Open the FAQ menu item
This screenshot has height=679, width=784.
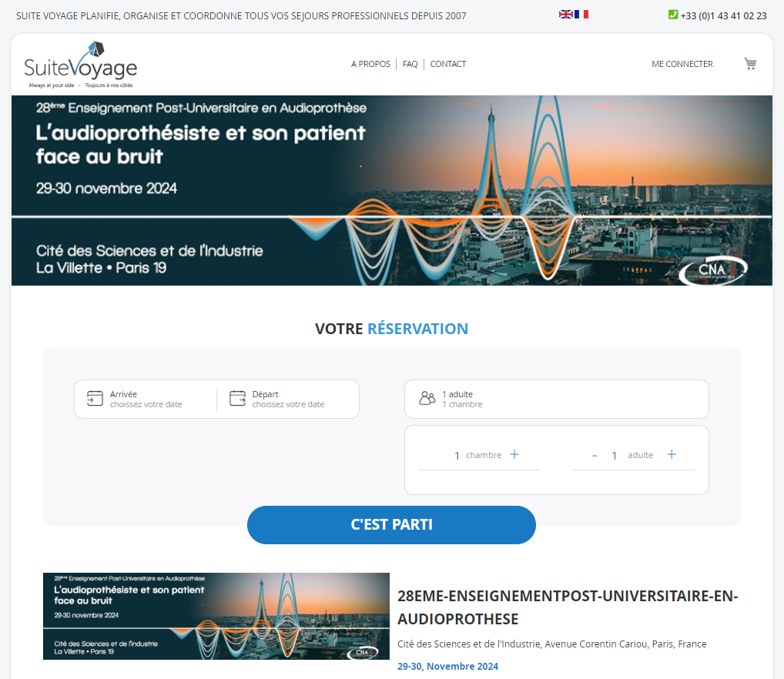(x=410, y=64)
